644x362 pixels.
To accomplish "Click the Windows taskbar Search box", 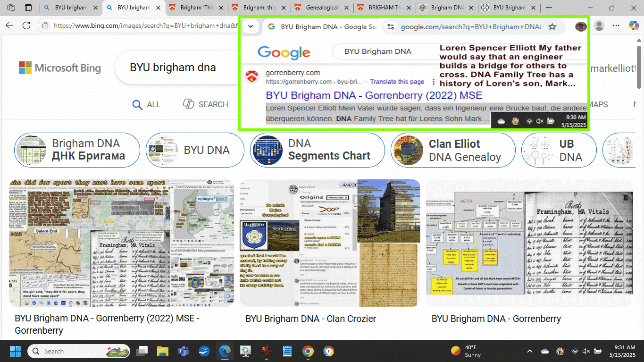I will tap(80, 351).
